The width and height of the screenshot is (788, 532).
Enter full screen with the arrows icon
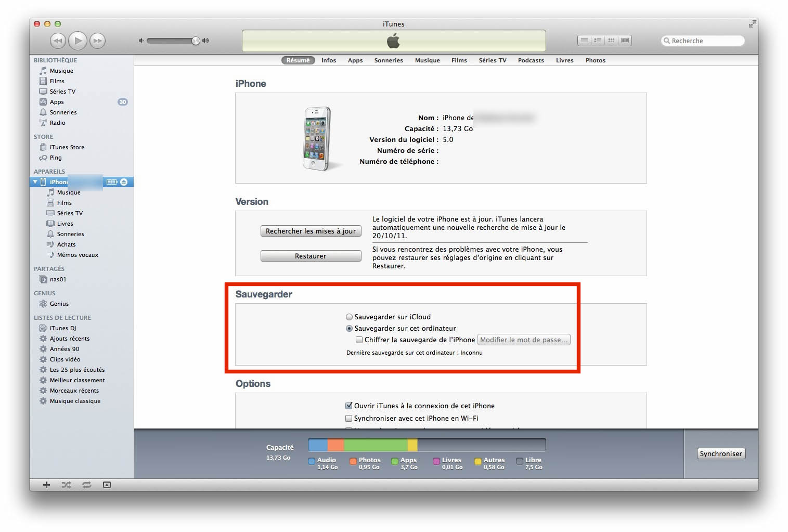coord(752,24)
